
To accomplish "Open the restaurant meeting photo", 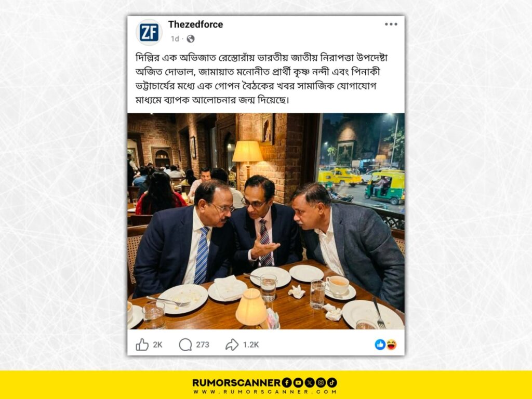I will coord(266,221).
